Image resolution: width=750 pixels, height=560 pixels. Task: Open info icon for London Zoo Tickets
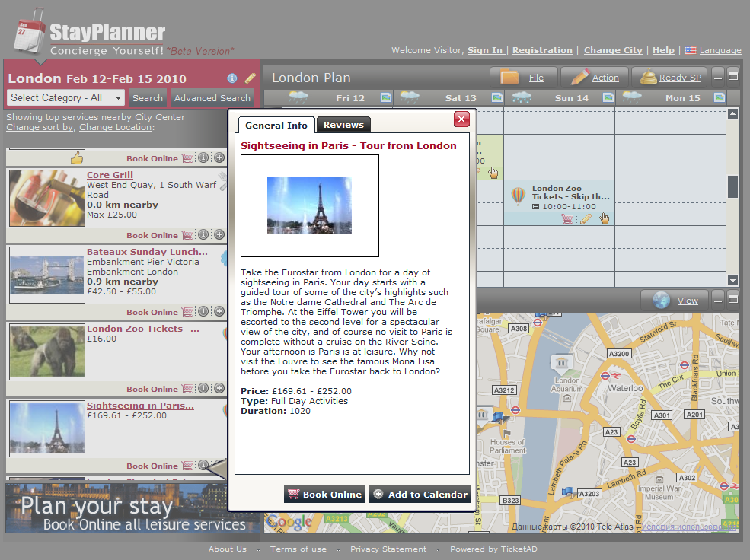(203, 388)
